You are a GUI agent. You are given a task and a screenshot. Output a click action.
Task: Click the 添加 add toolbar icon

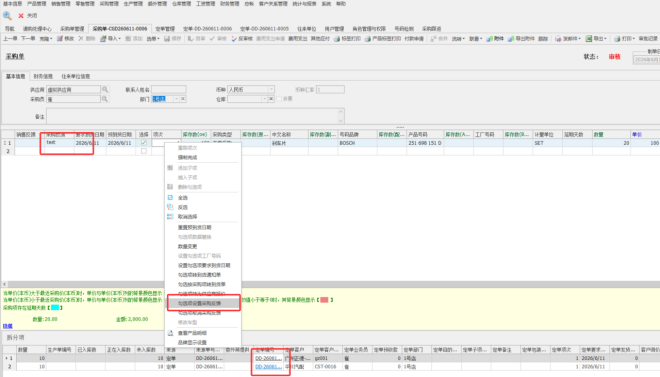(x=128, y=38)
